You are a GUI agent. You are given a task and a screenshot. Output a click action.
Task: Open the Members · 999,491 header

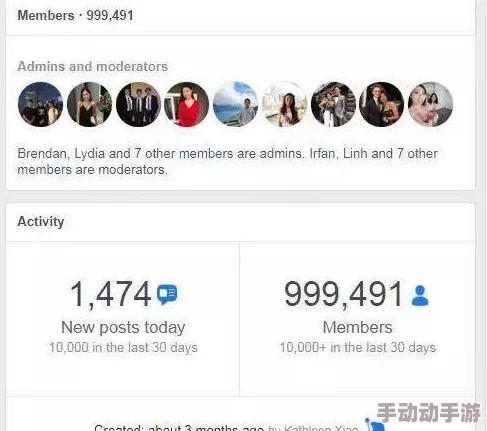click(75, 15)
